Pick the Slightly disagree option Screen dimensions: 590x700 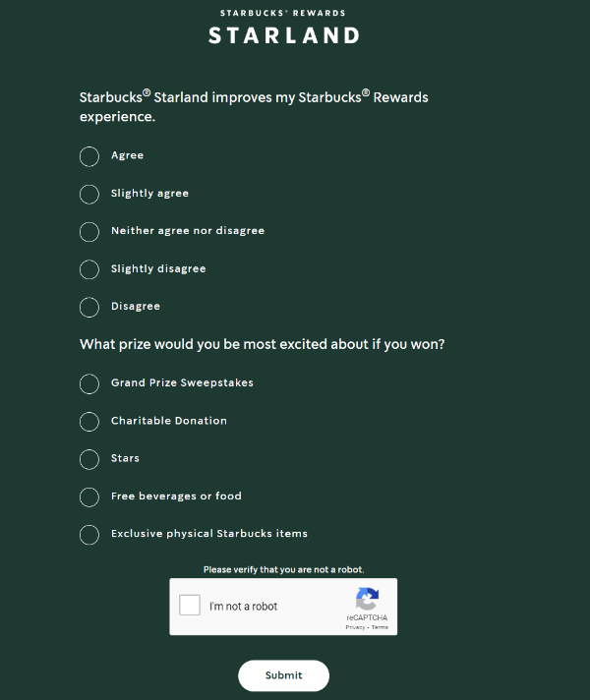[89, 269]
